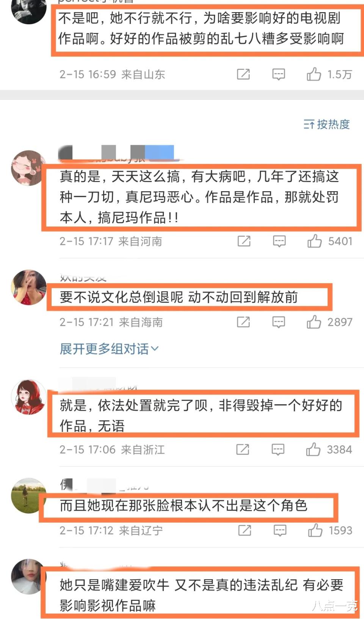Open the 按热度 sort order selector
This screenshot has width=364, height=619.
pyautogui.click(x=326, y=124)
